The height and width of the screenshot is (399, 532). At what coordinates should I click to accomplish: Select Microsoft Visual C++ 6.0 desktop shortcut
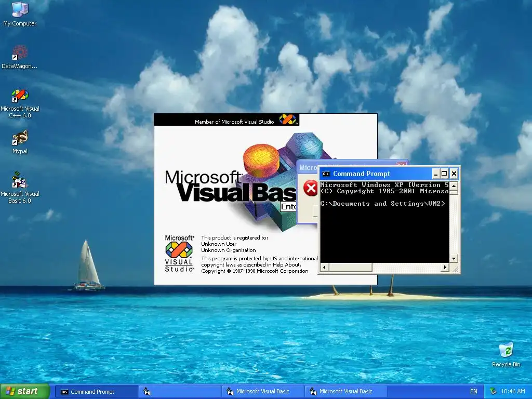click(20, 103)
